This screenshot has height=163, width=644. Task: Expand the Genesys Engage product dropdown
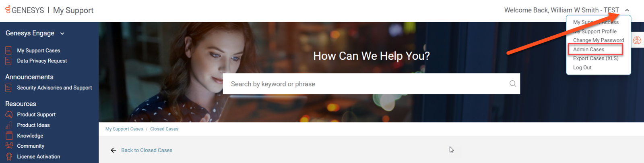[62, 33]
